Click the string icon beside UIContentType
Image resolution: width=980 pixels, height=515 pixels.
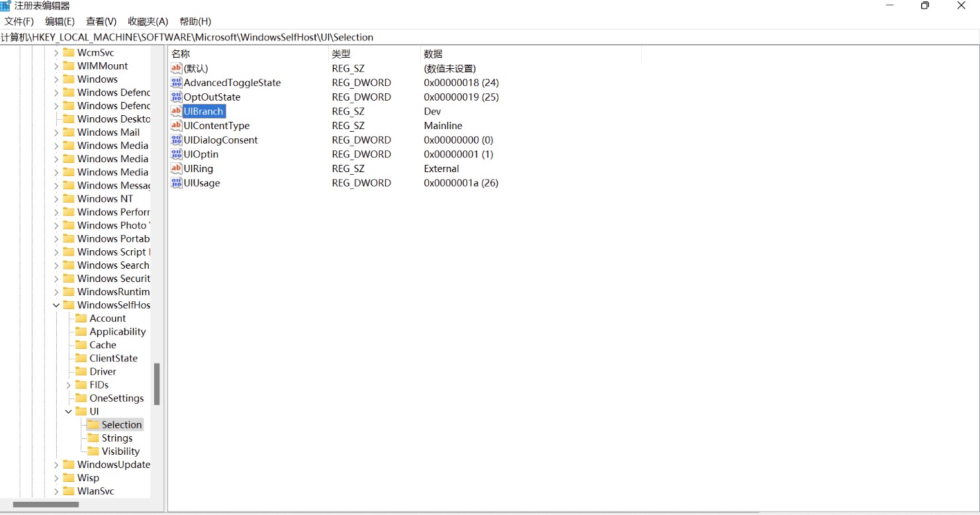click(176, 126)
